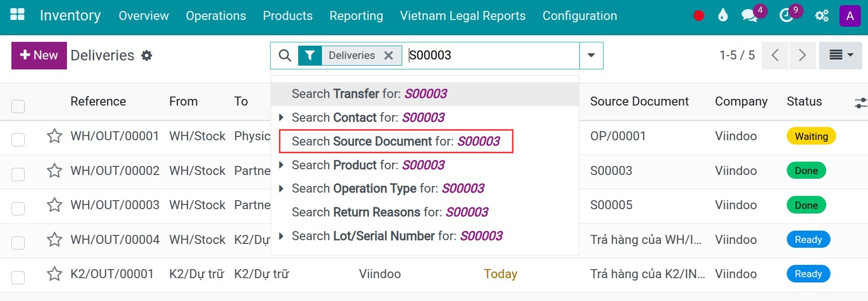The height and width of the screenshot is (301, 868).
Task: Star the WH/OUT/00004 delivery
Action: [55, 240]
